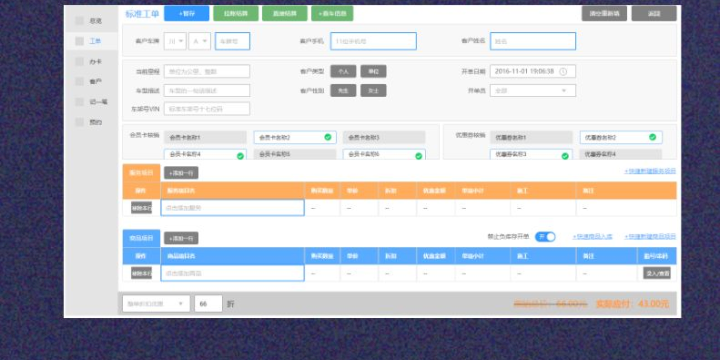Viewport: 720px width, 360px height.
Task: Click the discount value field showing 66
Action: pyautogui.click(x=208, y=304)
